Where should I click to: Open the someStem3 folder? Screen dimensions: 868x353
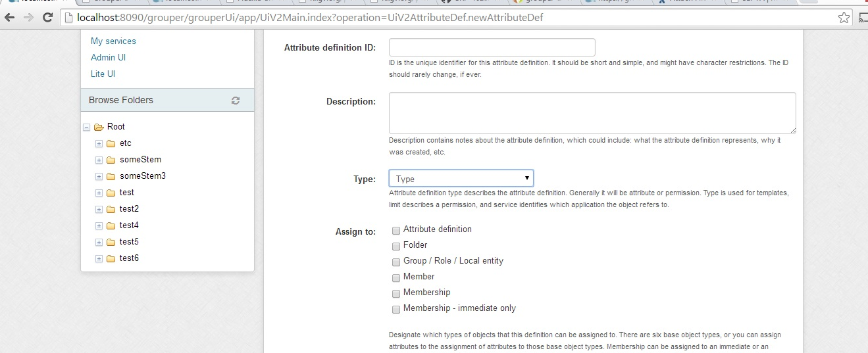143,176
